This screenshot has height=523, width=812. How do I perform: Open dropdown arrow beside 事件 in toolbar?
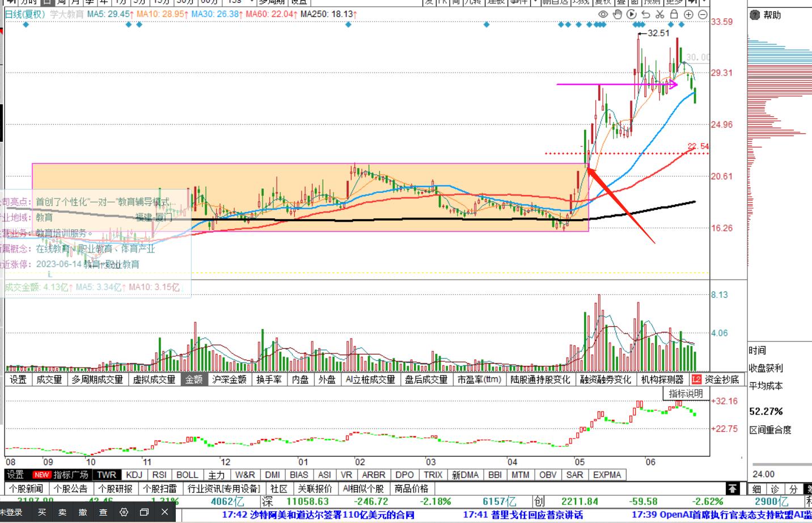pos(535,2)
